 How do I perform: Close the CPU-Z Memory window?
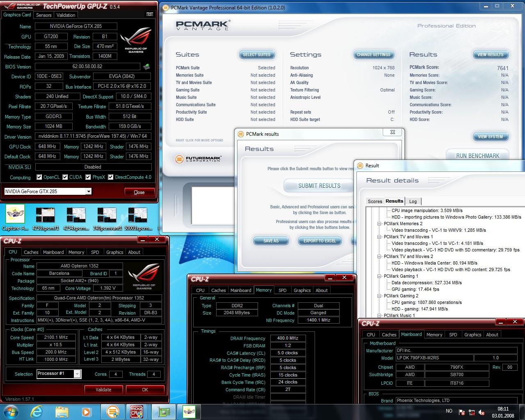tap(345, 278)
